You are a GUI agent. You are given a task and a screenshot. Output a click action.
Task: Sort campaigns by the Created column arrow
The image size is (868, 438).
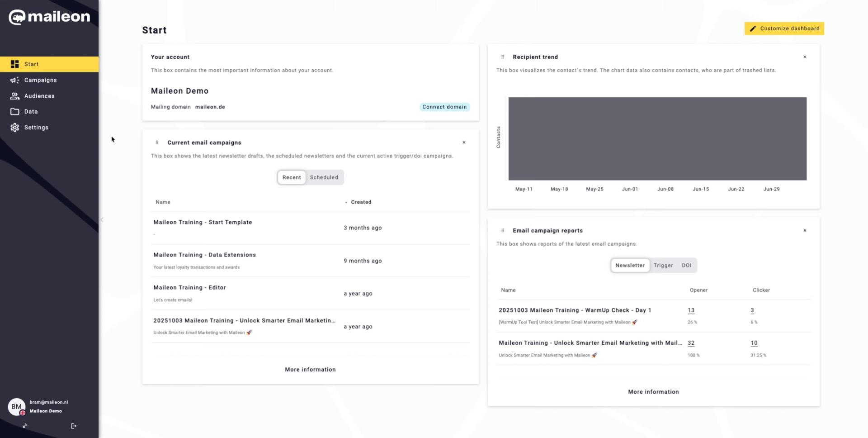[x=346, y=203]
